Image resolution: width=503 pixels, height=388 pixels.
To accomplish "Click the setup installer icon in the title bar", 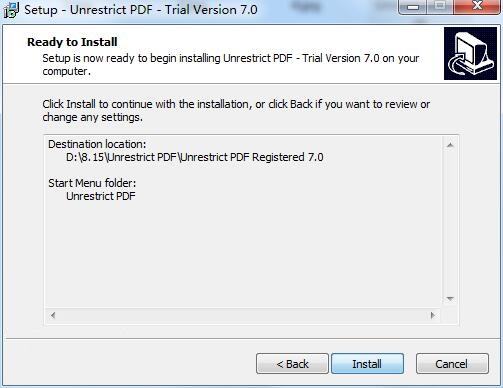I will [x=11, y=10].
